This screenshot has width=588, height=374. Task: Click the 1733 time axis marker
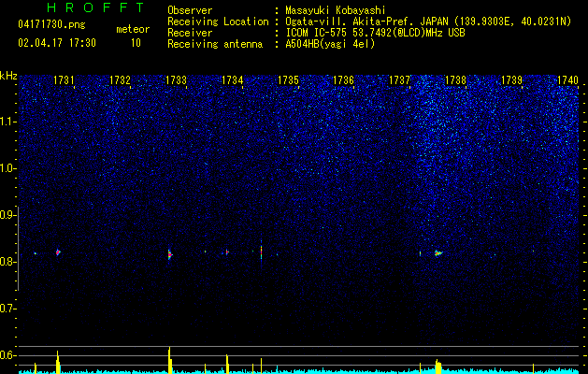coord(176,79)
